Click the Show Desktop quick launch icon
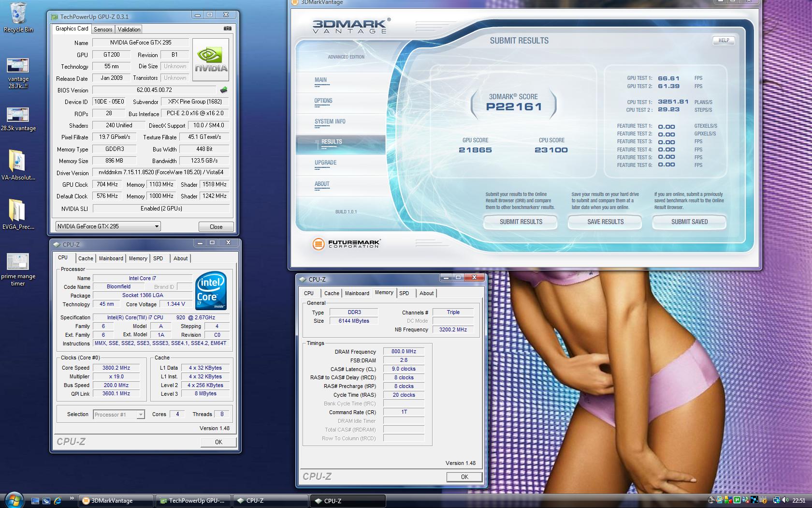Image resolution: width=812 pixels, height=508 pixels. 35,501
